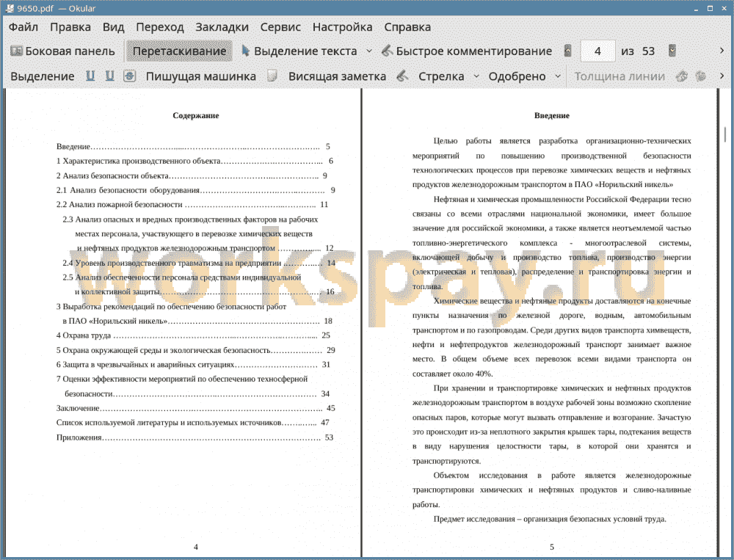Viewport: 734px width, 560px height.
Task: Click contents entry '6 Защита в чрезвычайных'
Action: [x=193, y=364]
